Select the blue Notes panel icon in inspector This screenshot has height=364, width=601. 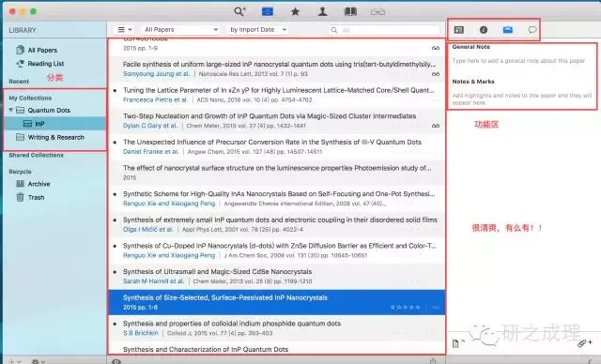(x=508, y=29)
